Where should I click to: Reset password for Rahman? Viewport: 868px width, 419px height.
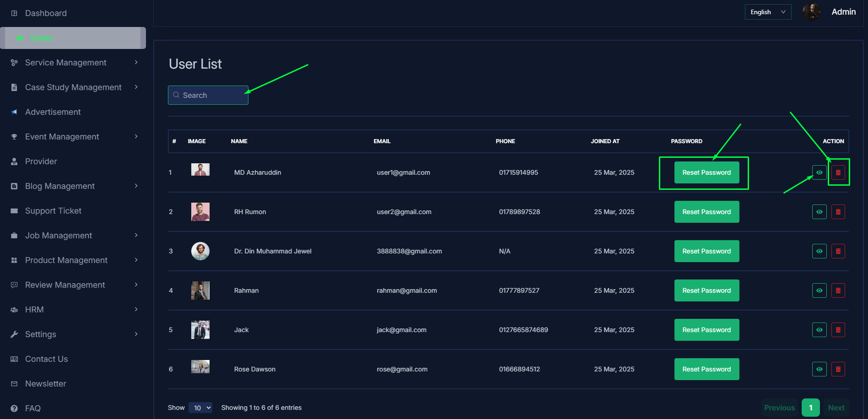(x=707, y=290)
